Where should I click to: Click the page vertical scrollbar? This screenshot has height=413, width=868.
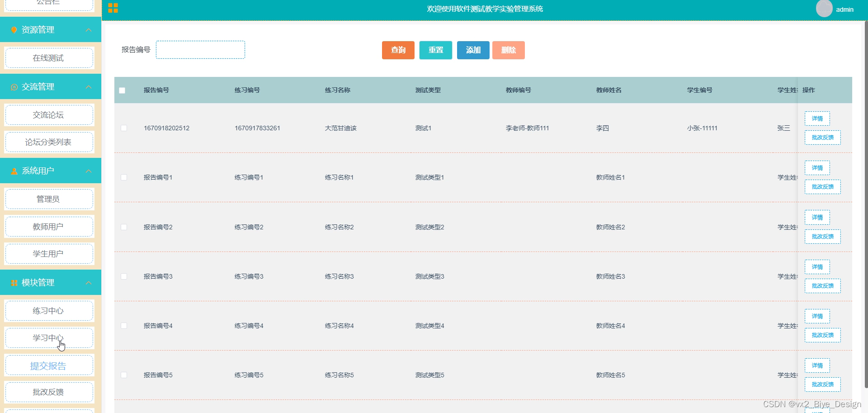866,204
